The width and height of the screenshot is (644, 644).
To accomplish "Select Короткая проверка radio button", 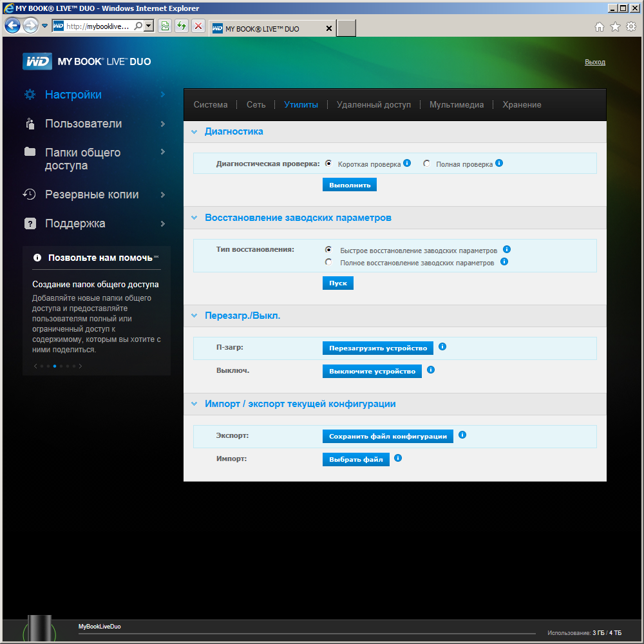I will [x=328, y=164].
